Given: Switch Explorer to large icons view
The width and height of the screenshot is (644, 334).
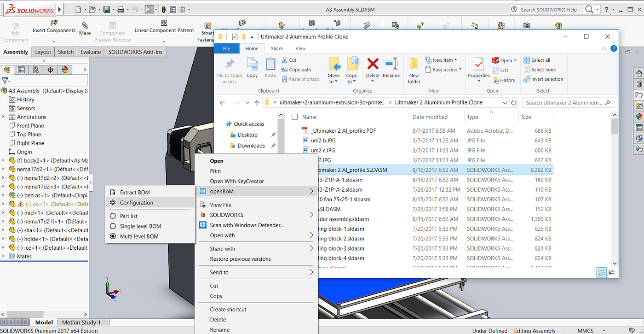Looking at the screenshot, I should [x=612, y=272].
